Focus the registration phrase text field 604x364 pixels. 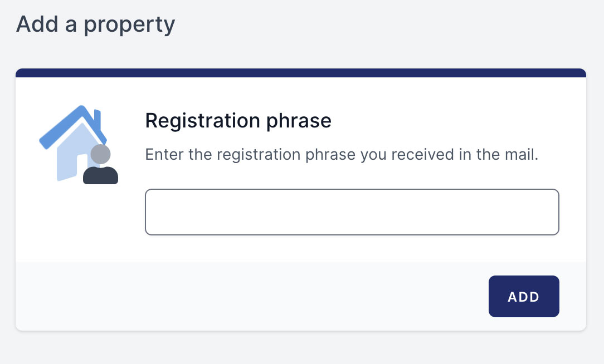pyautogui.click(x=352, y=212)
